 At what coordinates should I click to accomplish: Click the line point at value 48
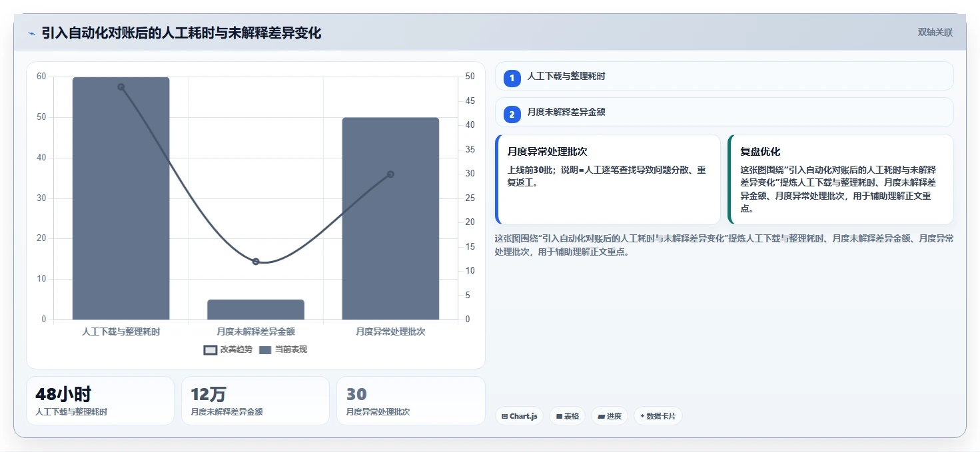(121, 87)
